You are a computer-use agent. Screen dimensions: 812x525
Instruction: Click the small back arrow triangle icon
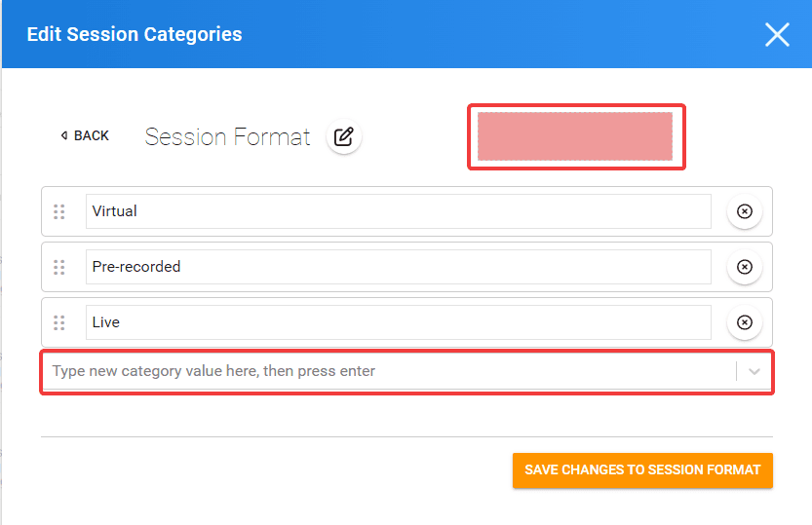pyautogui.click(x=63, y=135)
